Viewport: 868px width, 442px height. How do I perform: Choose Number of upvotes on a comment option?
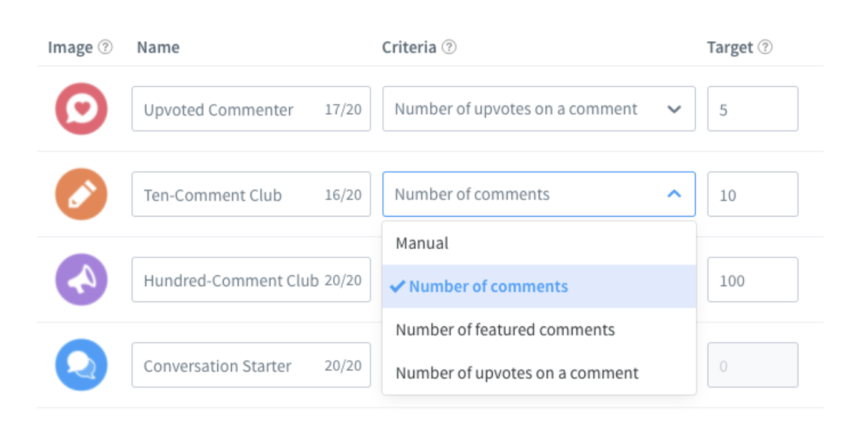tap(517, 373)
